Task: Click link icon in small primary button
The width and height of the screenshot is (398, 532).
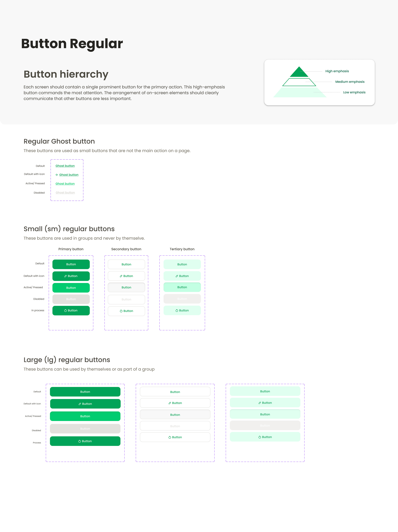Action: click(65, 276)
